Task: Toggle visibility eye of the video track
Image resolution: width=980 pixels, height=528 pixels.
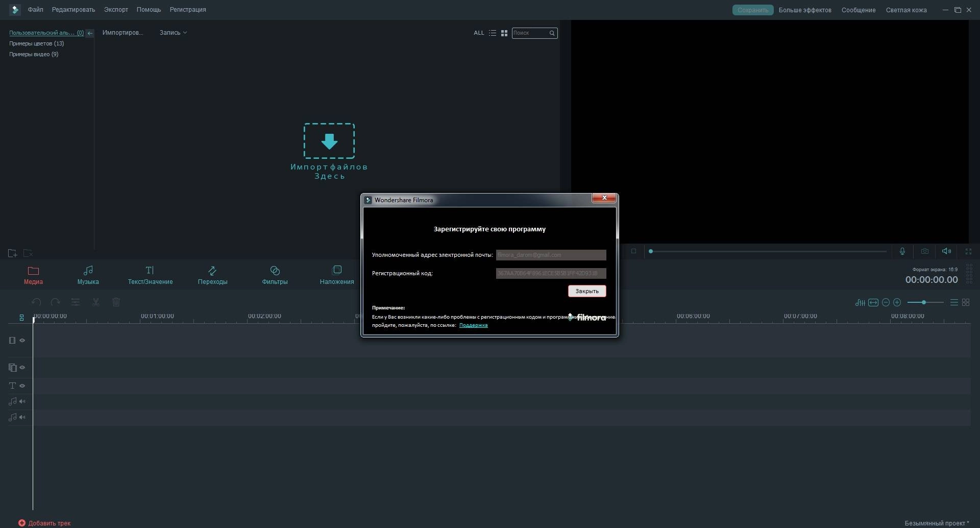Action: (x=22, y=341)
